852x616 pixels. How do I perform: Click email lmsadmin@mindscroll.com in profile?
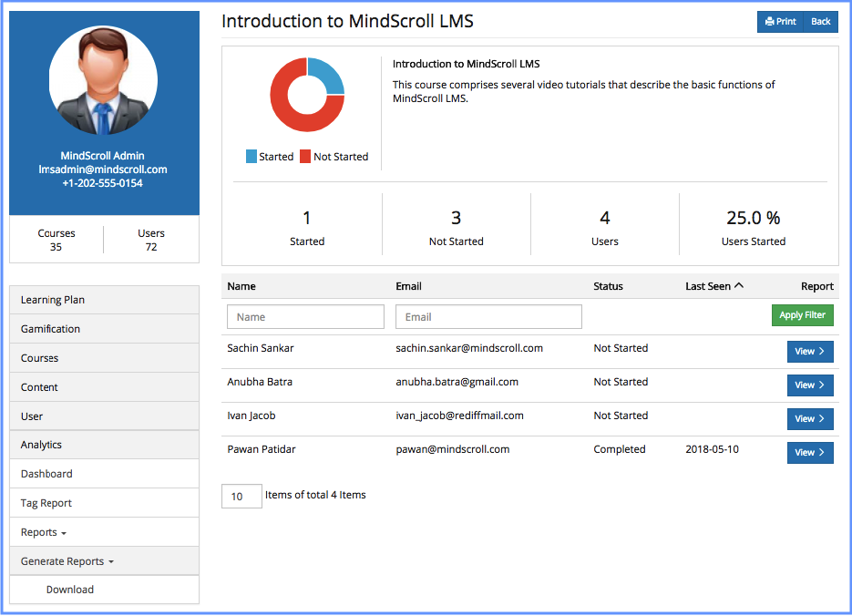[x=103, y=169]
